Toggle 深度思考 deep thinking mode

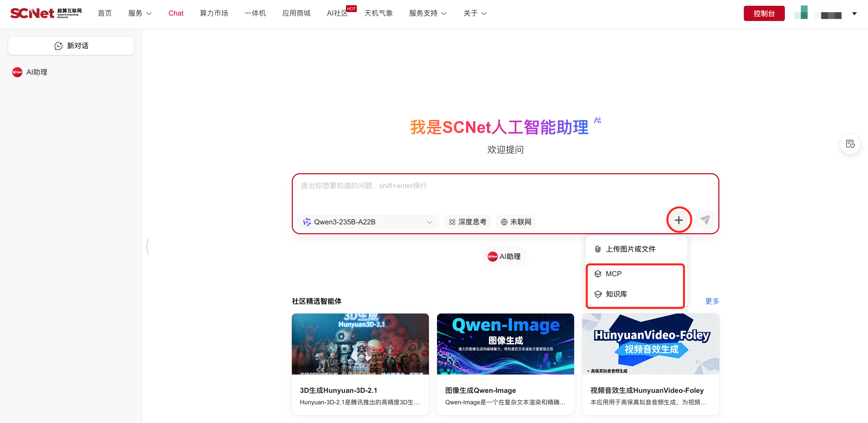click(468, 222)
